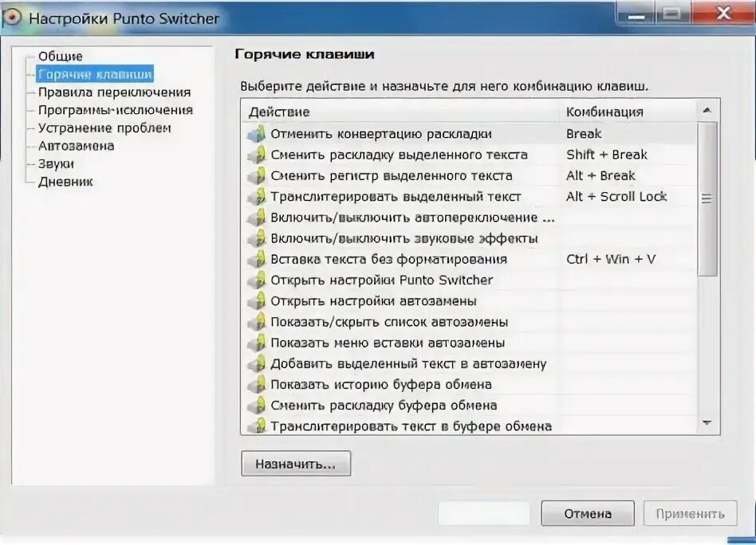
Task: Click icon beside "Открыть настройки автозамены"
Action: tap(257, 301)
